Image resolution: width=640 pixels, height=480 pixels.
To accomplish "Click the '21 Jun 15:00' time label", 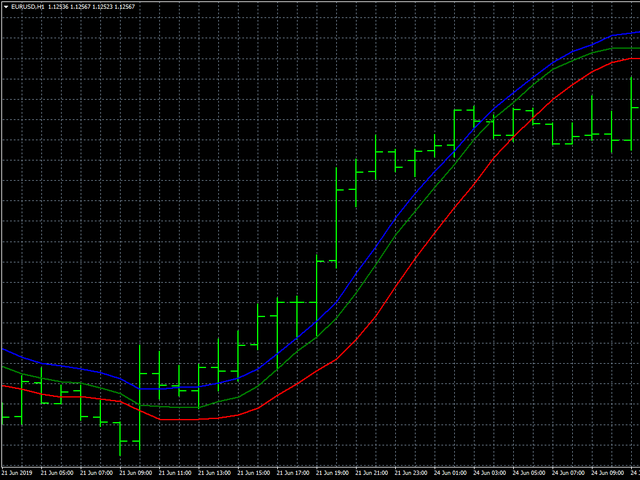I will [x=257, y=473].
